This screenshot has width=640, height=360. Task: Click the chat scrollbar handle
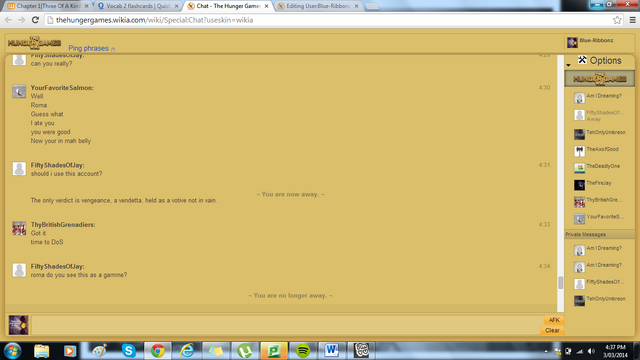click(560, 282)
